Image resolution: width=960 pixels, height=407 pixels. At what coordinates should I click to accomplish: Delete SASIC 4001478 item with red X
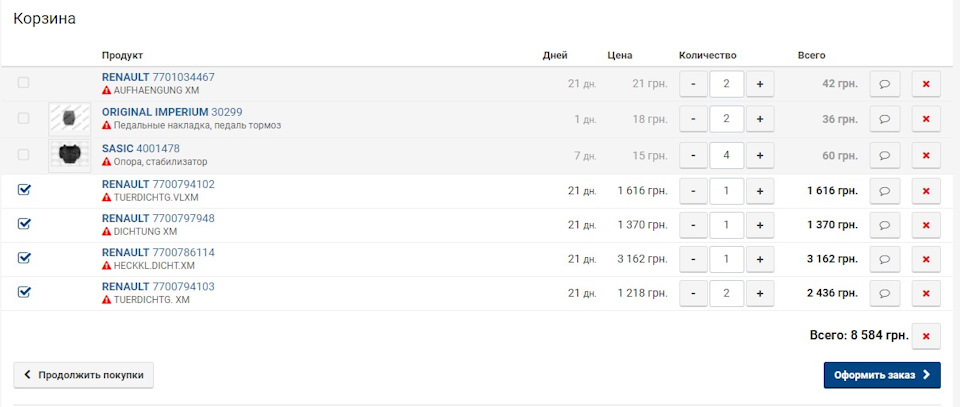coord(926,155)
